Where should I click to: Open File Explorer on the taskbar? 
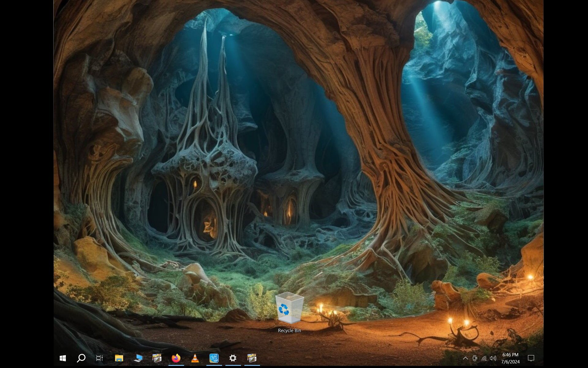click(119, 358)
